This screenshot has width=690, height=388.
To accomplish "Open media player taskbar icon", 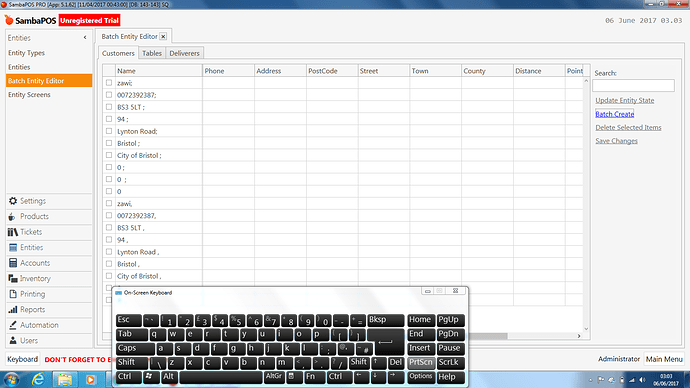I will [91, 380].
